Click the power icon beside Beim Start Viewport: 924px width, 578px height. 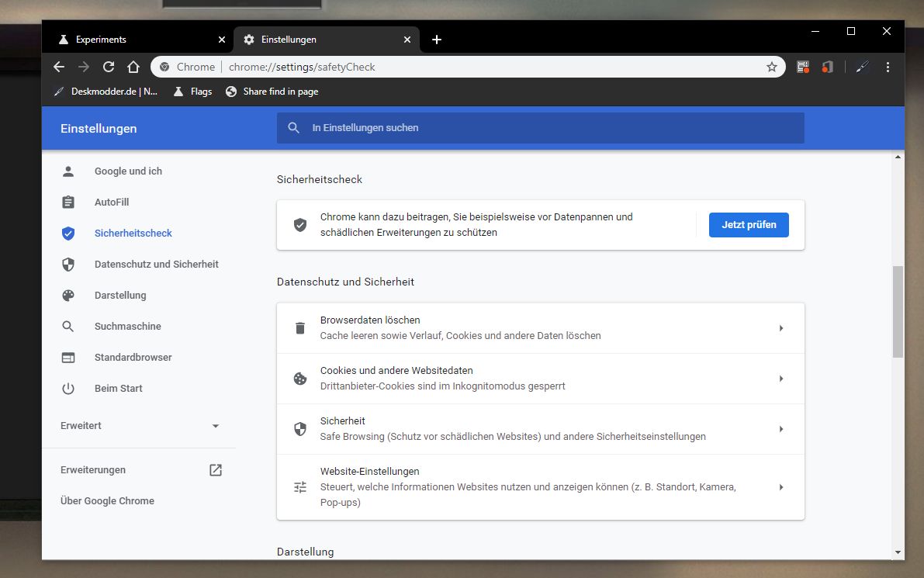68,388
